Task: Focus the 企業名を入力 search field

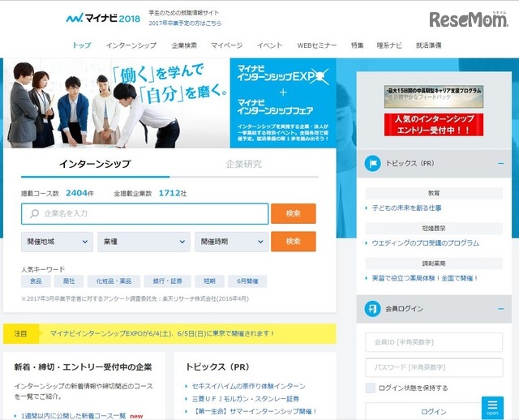Action: pos(144,213)
